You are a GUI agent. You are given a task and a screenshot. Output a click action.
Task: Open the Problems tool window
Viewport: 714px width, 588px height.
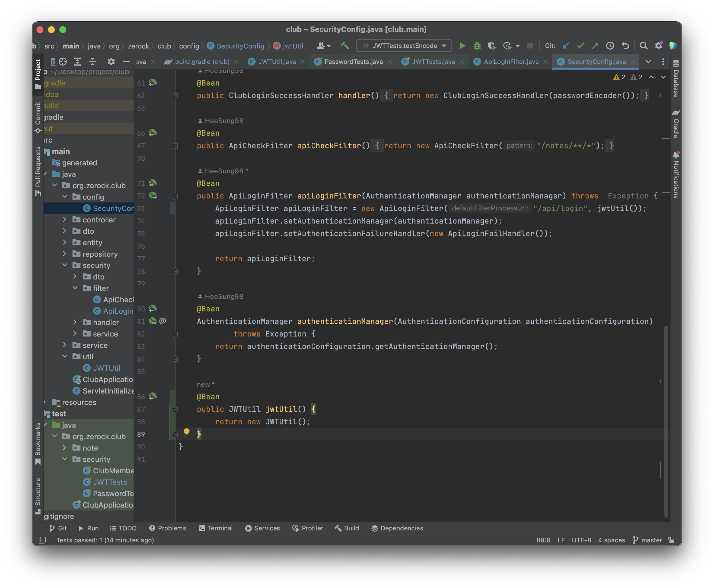point(168,528)
